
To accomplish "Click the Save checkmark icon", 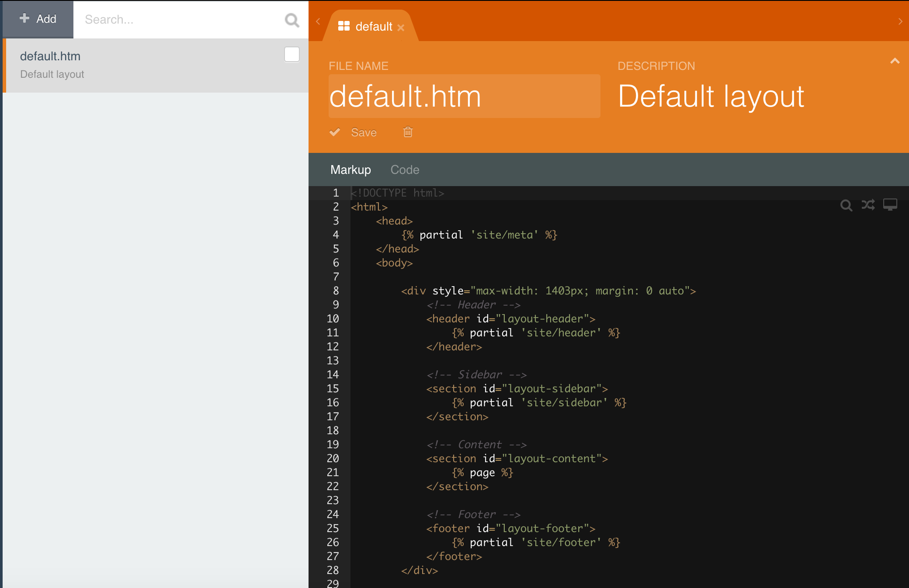I will pyautogui.click(x=335, y=132).
